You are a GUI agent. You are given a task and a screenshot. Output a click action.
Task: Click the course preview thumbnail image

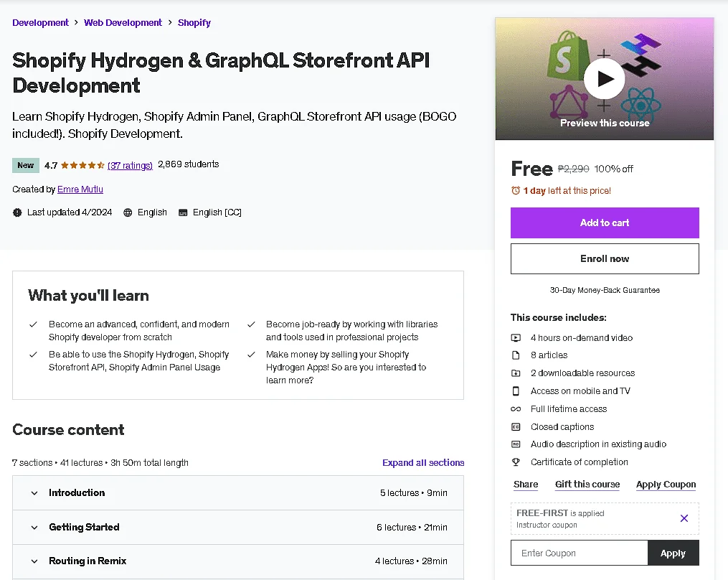point(605,78)
